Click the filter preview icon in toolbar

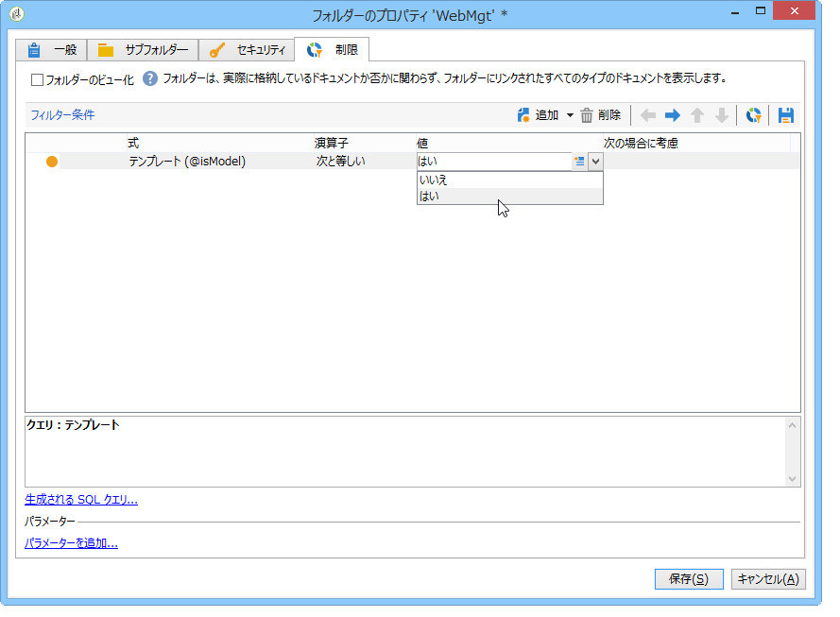coord(754,115)
